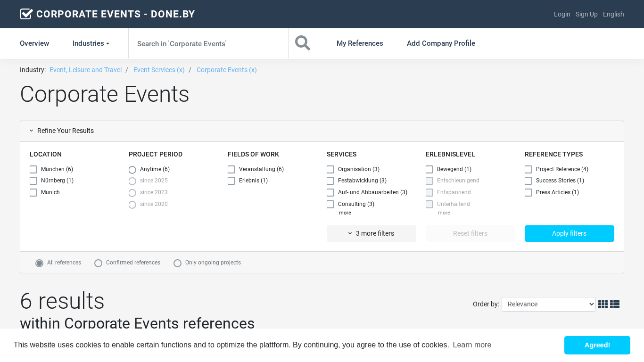
Task: Open the Event, Leisure and Travel breadcrumb
Action: 85,70
